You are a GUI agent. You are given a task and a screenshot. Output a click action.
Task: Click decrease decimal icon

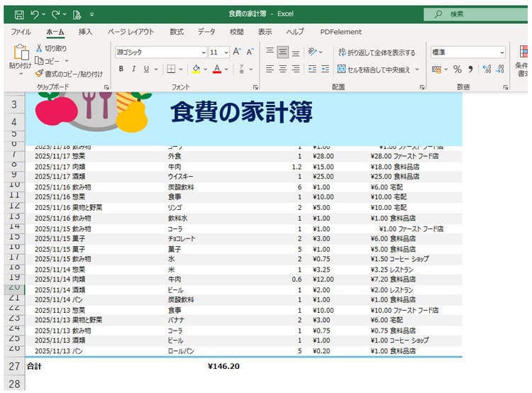coord(500,70)
